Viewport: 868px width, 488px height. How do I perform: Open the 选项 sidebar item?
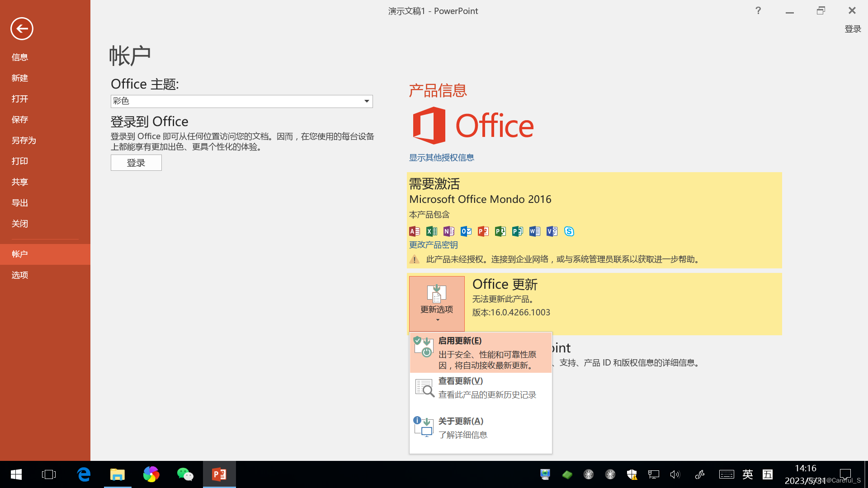[20, 275]
